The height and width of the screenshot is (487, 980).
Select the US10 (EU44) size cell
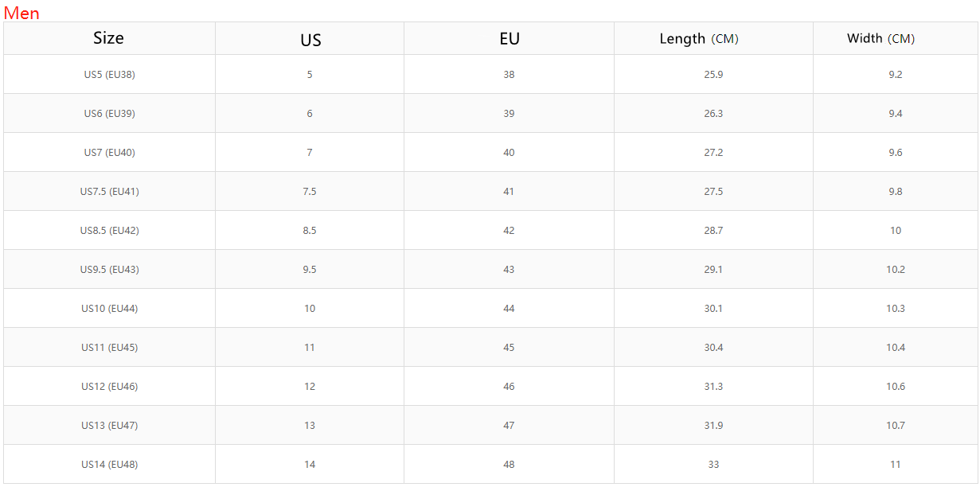coord(109,309)
